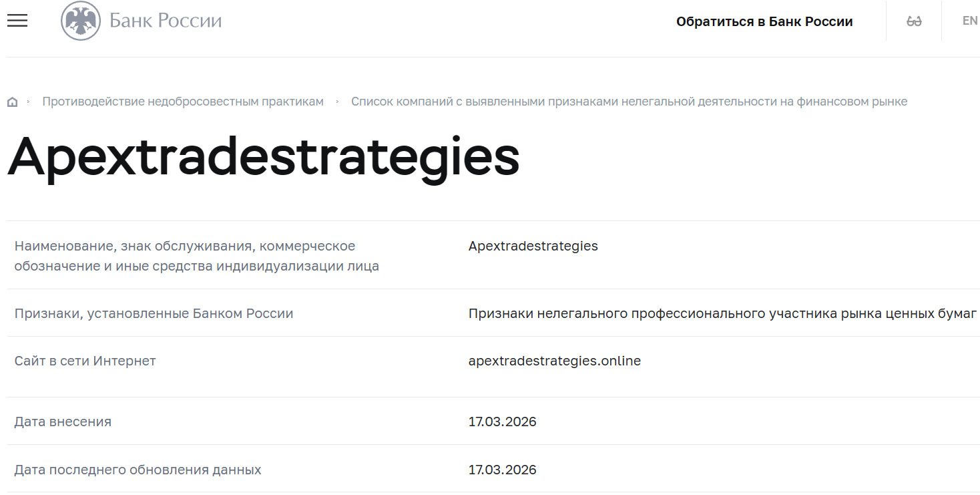Click the label "Сайт в сети Интернет"
Image resolution: width=980 pixels, height=495 pixels.
pos(84,360)
